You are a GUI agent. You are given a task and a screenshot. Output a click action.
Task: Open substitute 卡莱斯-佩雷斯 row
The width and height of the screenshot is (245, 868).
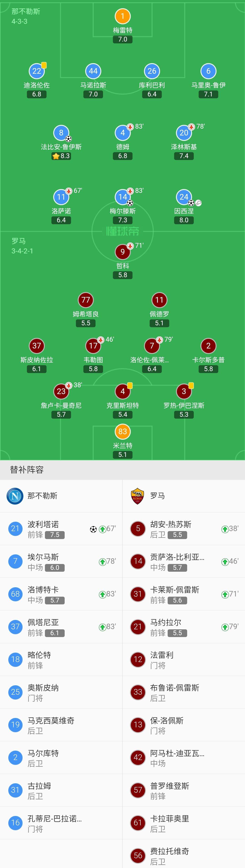[184, 594]
